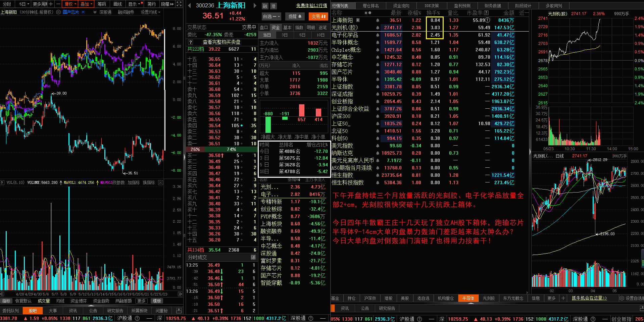The width and height of the screenshot is (644, 322).
Task: Switch to 逐笔 tab in quote panel
Action: (x=323, y=28)
